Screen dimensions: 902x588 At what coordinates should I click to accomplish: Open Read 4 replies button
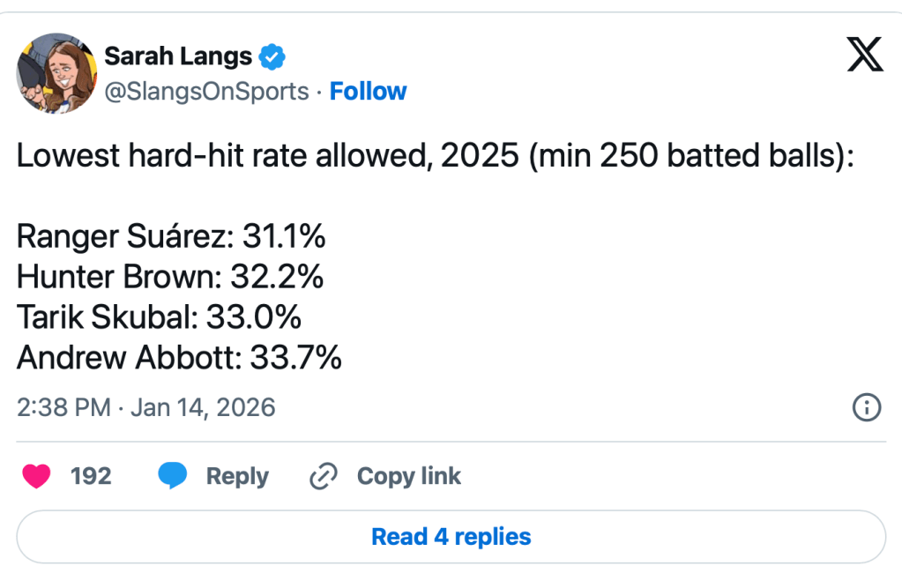[451, 536]
